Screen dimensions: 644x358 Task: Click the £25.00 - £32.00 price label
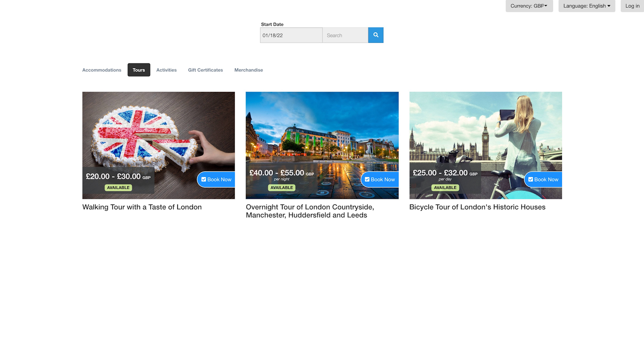click(x=445, y=173)
